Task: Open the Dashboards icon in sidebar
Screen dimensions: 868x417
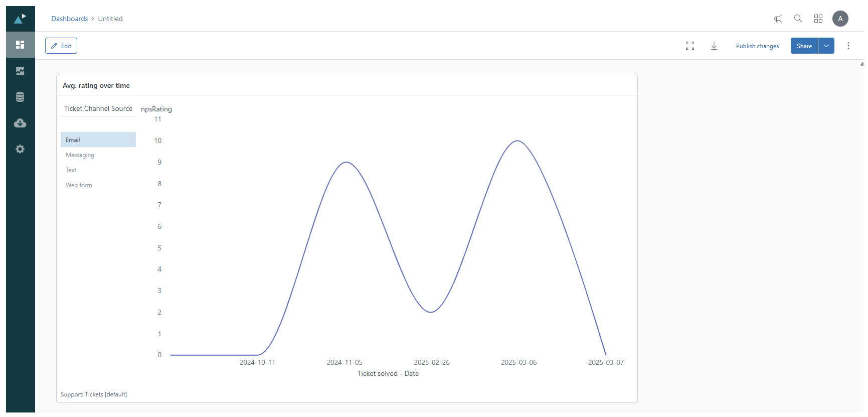Action: pos(20,45)
